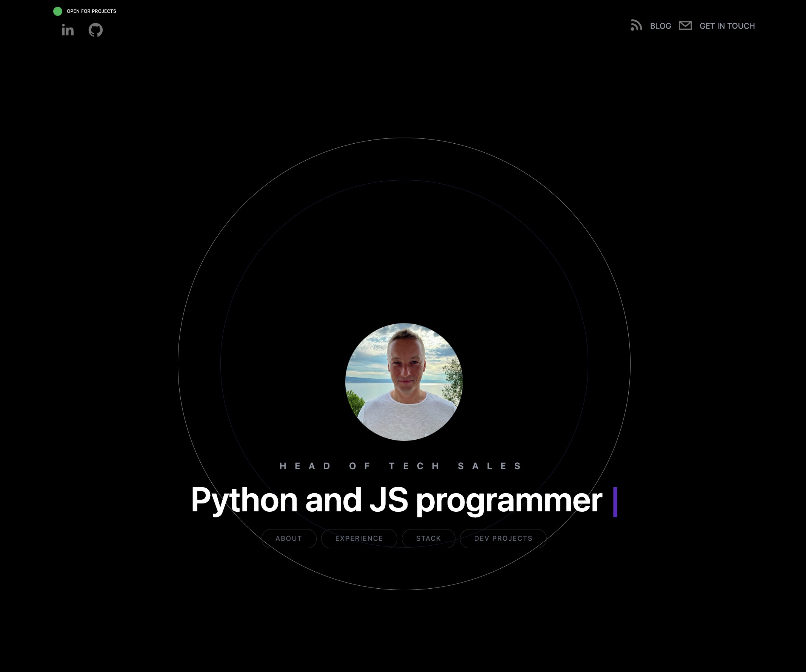
Task: Click the RSS feed icon
Action: coord(636,26)
